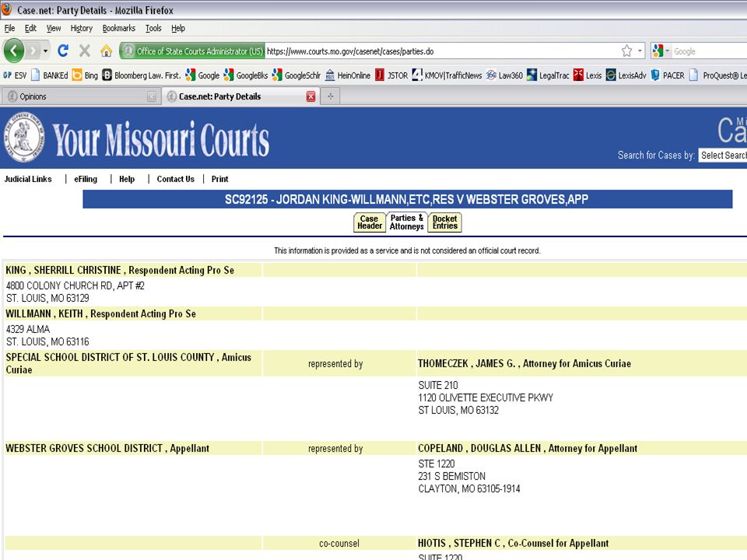Image resolution: width=747 pixels, height=560 pixels.
Task: Select the Parties & Attorneys tab
Action: [406, 222]
